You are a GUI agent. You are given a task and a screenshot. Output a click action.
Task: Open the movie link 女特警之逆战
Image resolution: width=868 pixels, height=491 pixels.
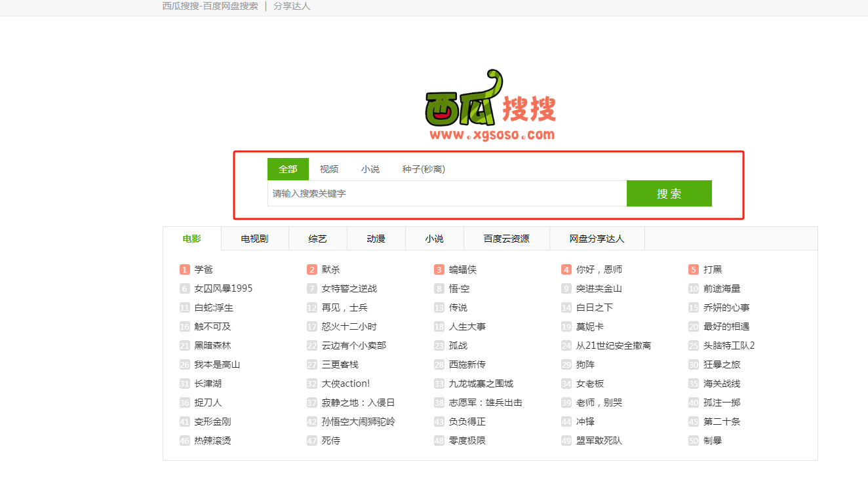tap(349, 288)
